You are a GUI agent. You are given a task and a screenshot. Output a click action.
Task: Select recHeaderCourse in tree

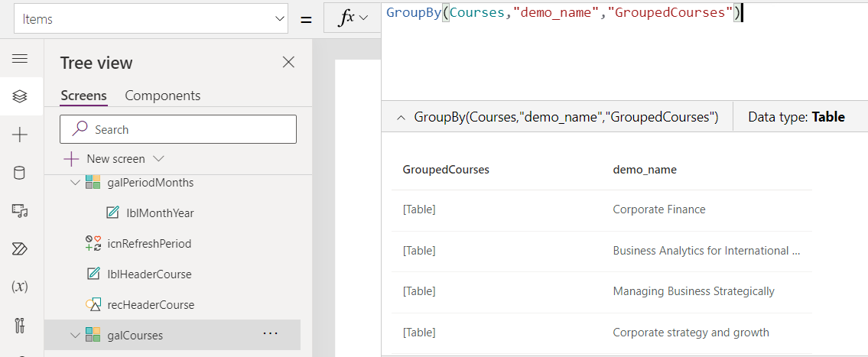click(x=151, y=304)
